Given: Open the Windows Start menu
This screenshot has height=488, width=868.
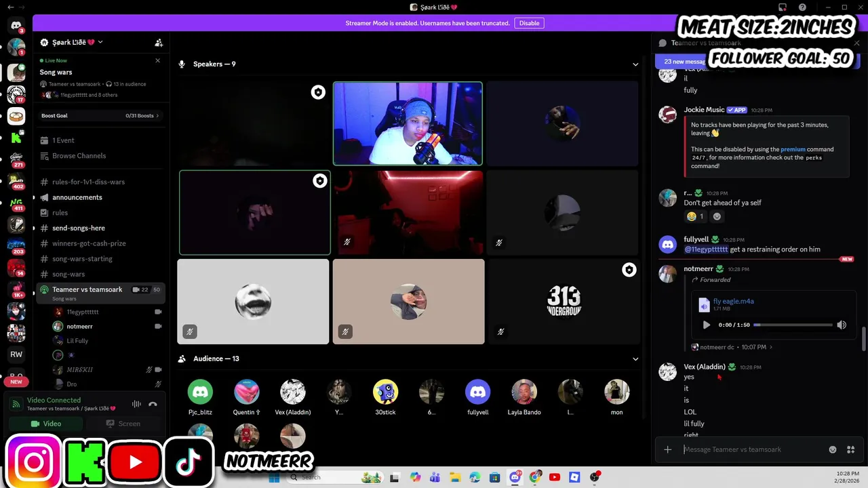Looking at the screenshot, I should click(x=274, y=477).
